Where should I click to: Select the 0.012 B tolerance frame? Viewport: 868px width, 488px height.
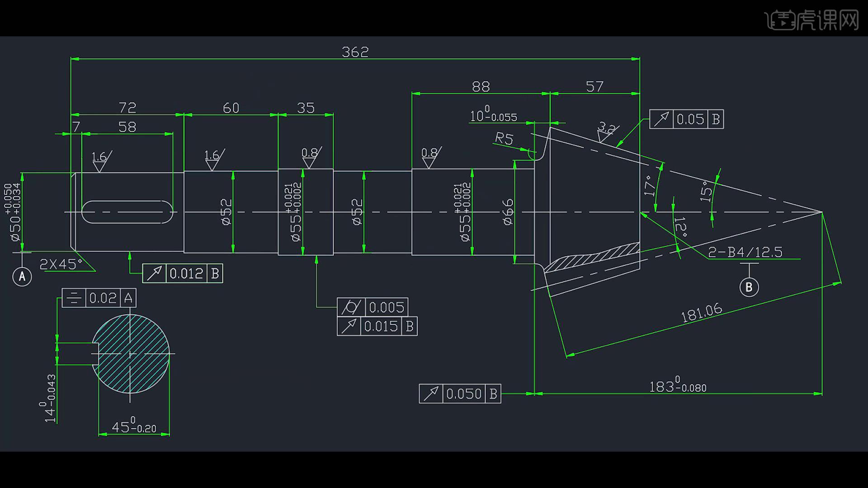pyautogui.click(x=183, y=273)
